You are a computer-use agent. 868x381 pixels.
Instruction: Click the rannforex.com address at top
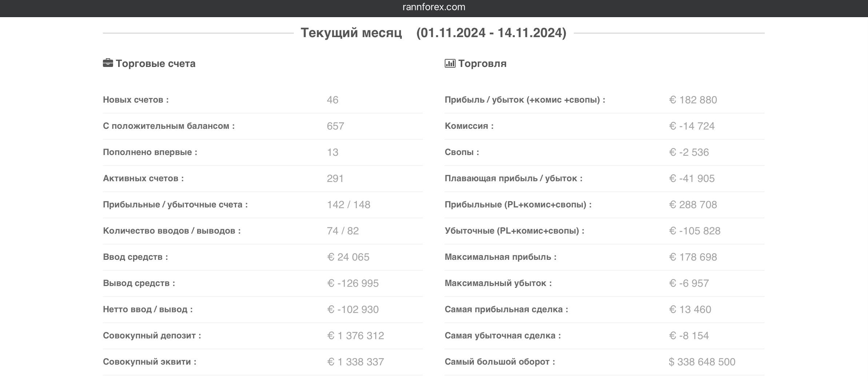pyautogui.click(x=434, y=7)
